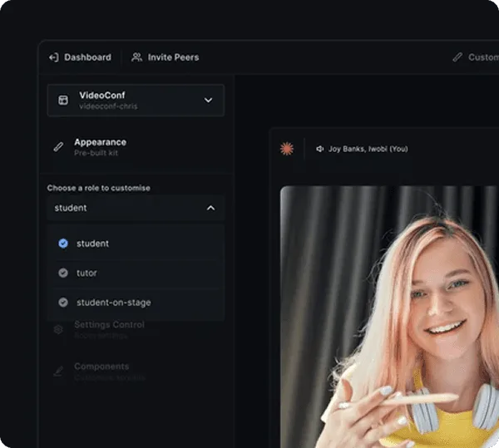Click the VideoConf template layout icon
This screenshot has height=448, width=499.
coord(63,101)
